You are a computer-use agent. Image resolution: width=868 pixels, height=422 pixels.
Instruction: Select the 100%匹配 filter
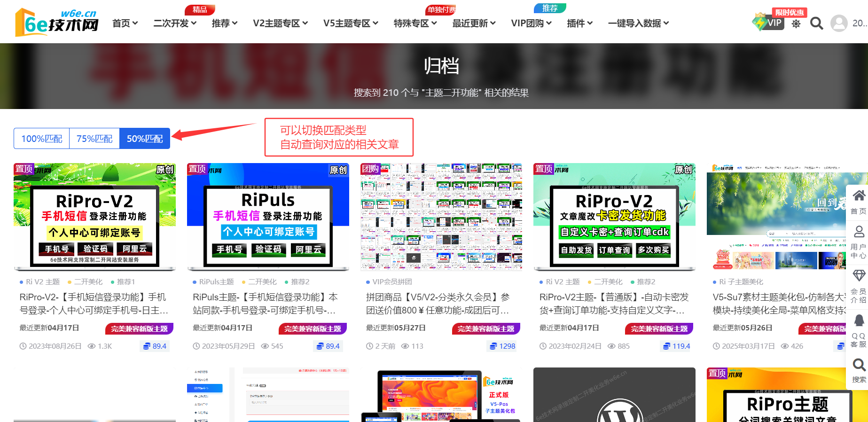(x=41, y=139)
